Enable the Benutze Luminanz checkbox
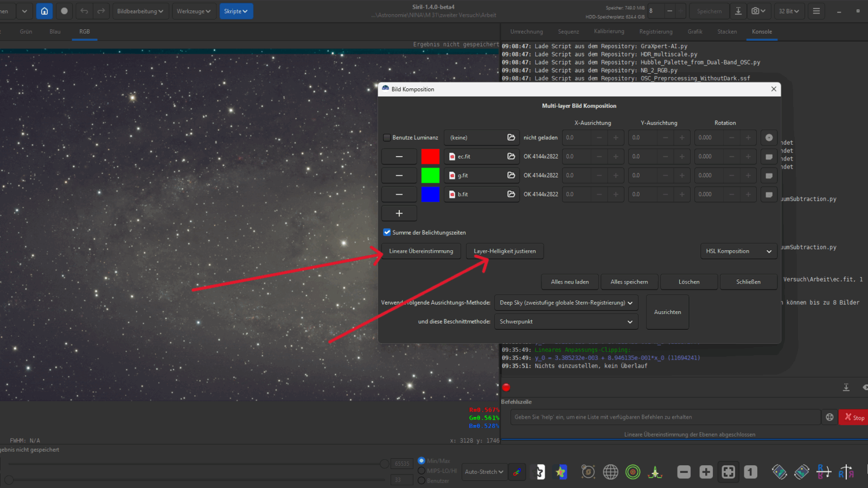 (x=387, y=138)
